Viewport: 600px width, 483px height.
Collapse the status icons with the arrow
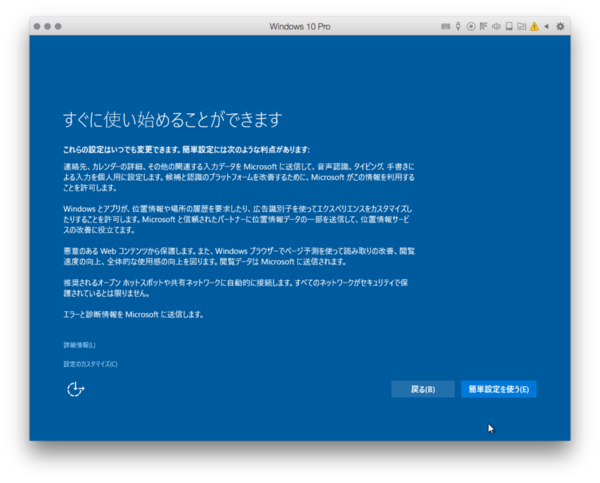coord(546,26)
